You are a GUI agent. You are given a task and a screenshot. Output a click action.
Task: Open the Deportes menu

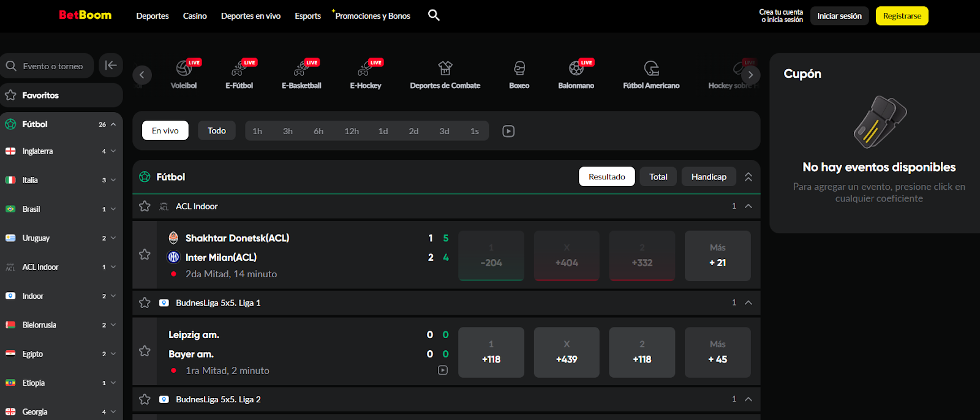(153, 16)
